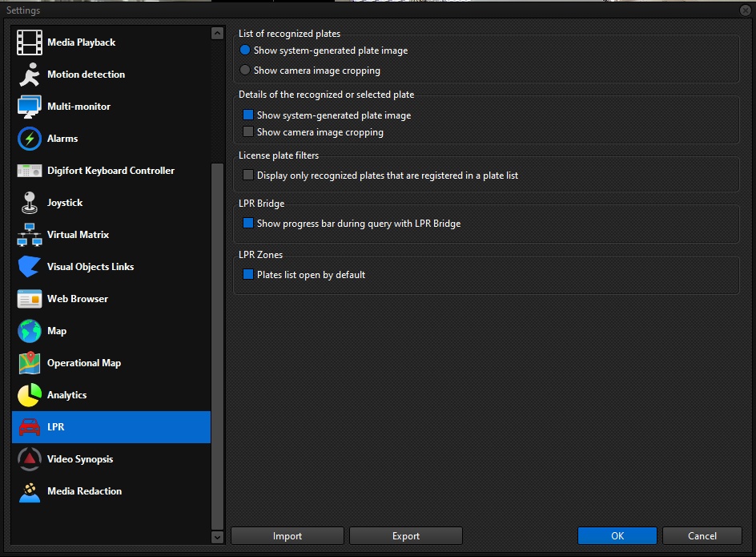Open the Map settings category

[x=111, y=331]
